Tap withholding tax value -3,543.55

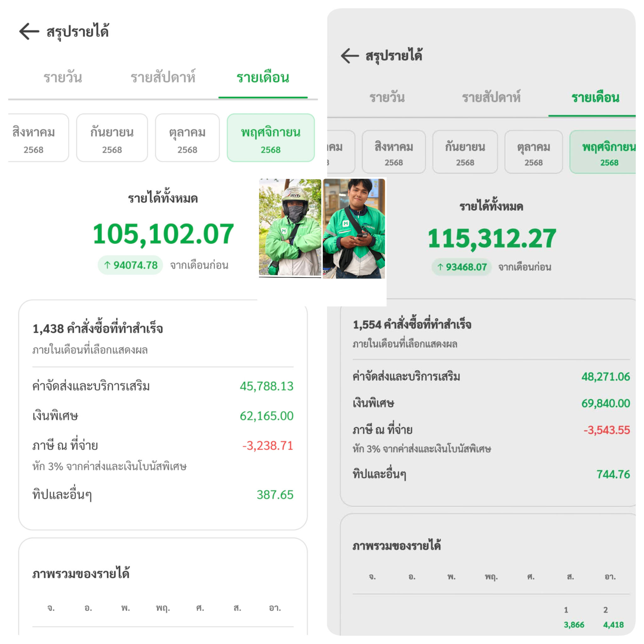point(607,430)
